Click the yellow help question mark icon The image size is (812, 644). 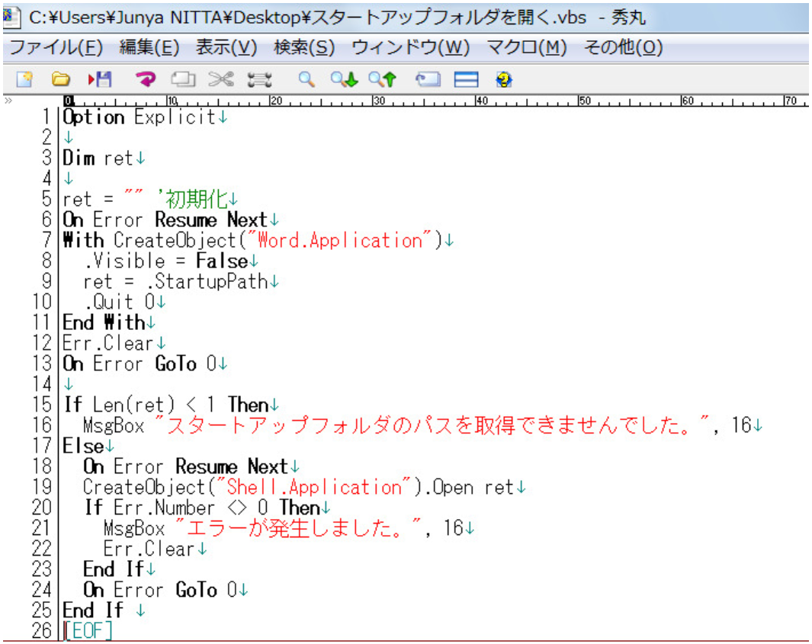503,79
